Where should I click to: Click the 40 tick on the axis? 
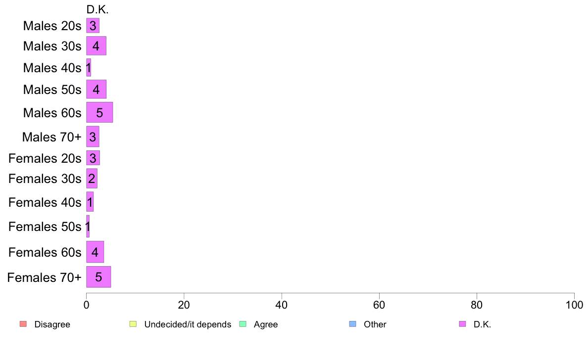(x=282, y=305)
